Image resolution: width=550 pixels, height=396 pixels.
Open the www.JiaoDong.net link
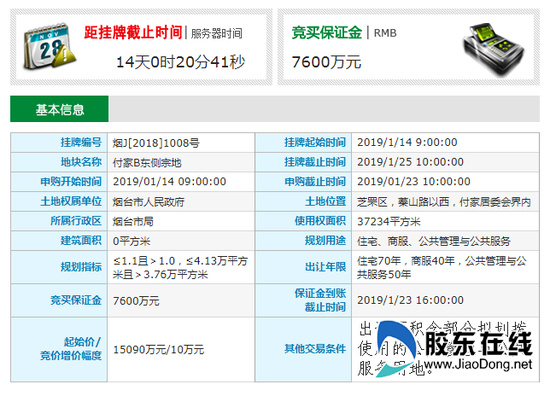478,364
